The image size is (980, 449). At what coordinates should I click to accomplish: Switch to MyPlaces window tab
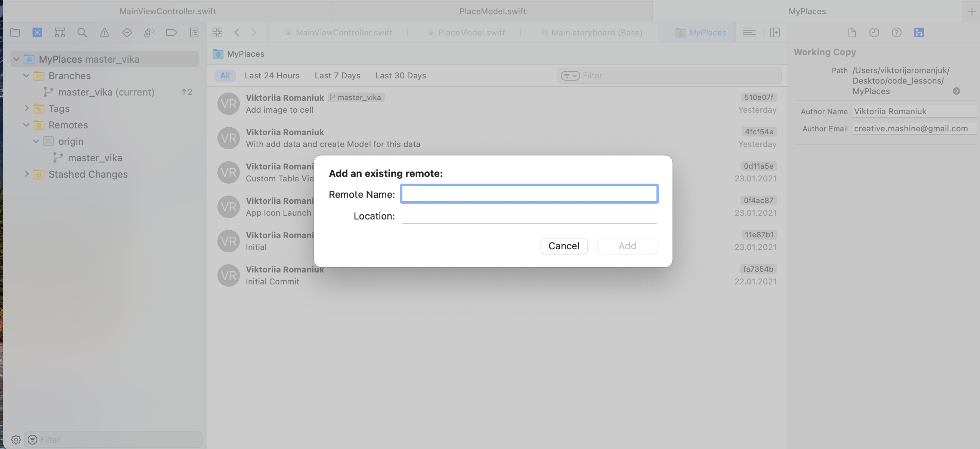point(807,12)
